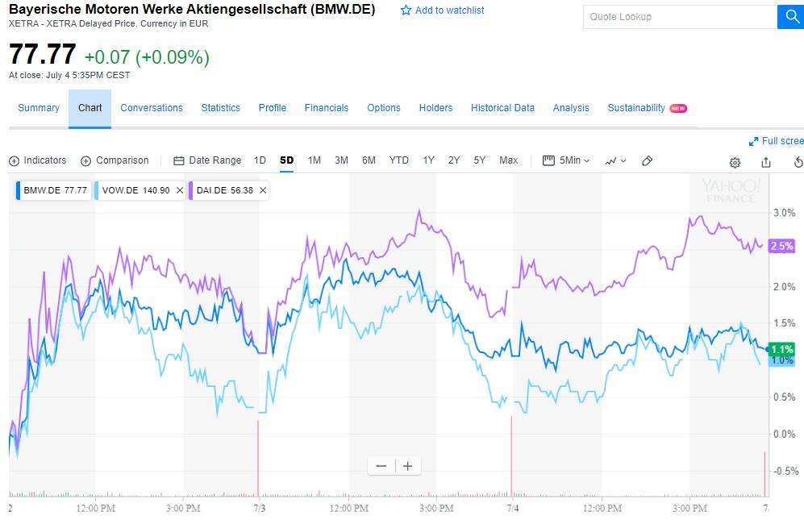Open the 5Min interval dropdown

pyautogui.click(x=566, y=160)
